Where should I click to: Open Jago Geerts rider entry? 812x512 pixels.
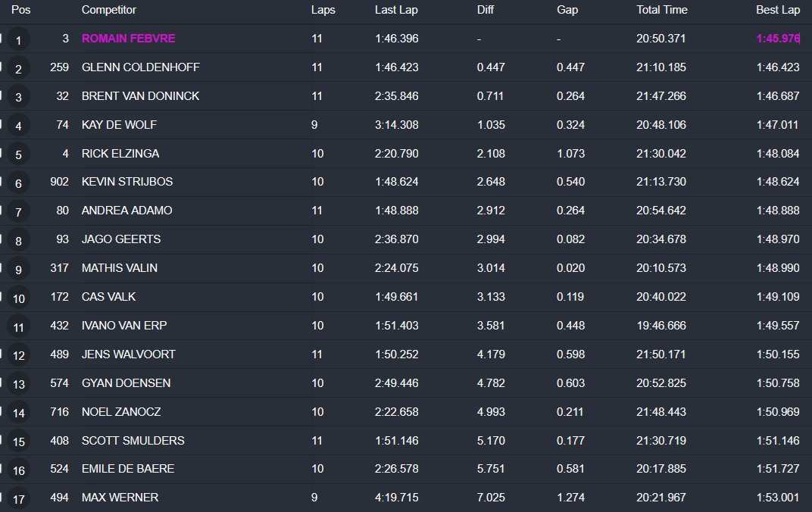point(120,239)
